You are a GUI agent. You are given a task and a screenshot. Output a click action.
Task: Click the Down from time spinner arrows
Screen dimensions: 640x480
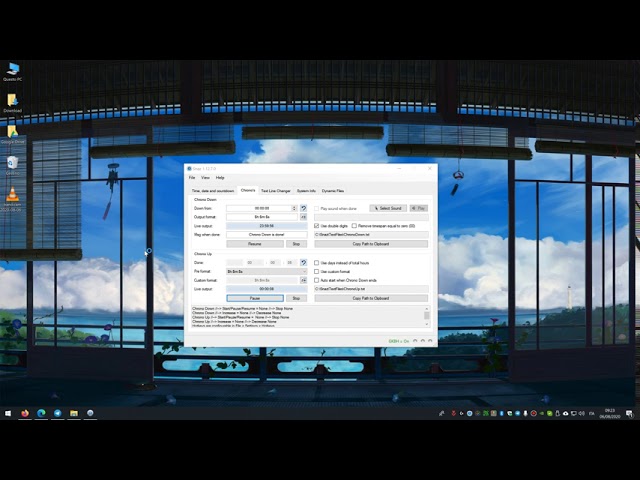(296, 208)
